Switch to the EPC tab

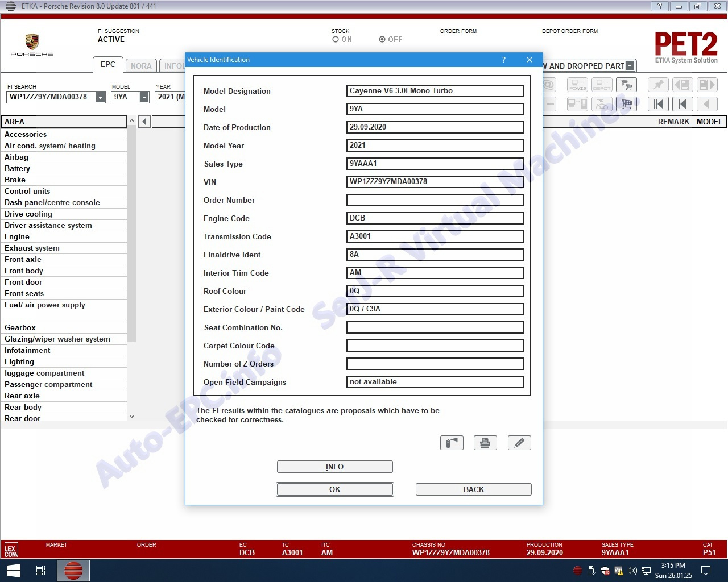point(107,65)
